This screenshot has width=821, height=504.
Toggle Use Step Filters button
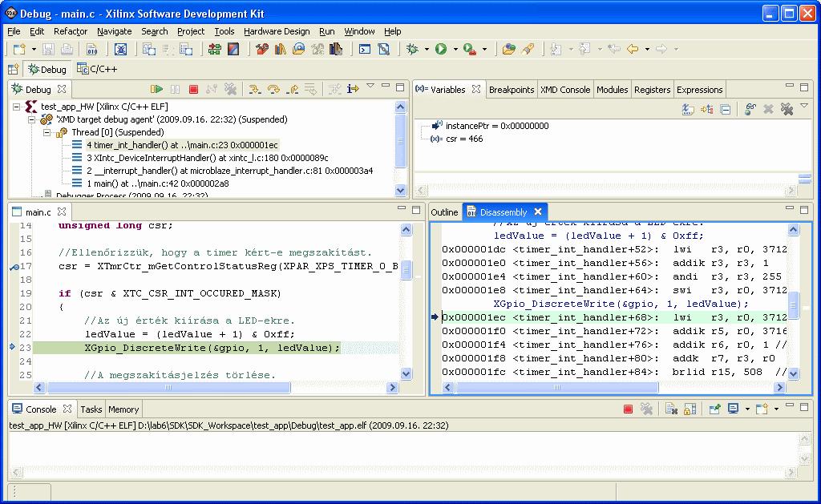coord(334,90)
